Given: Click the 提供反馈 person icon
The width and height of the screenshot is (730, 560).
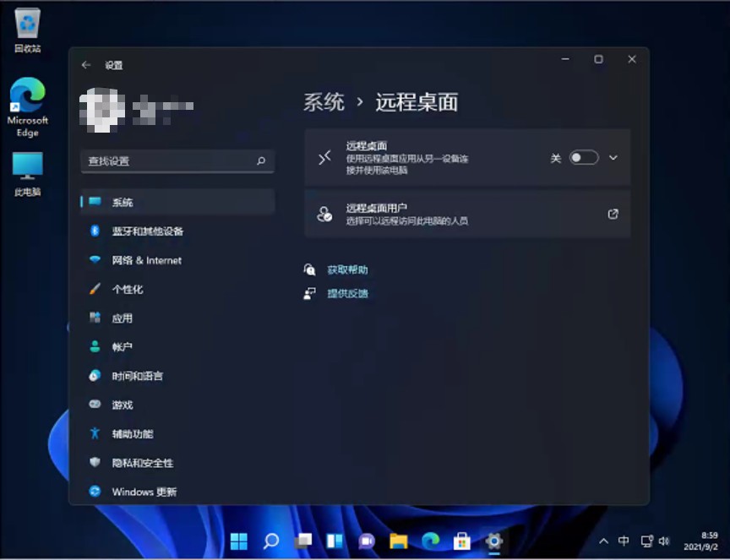Looking at the screenshot, I should [x=309, y=293].
